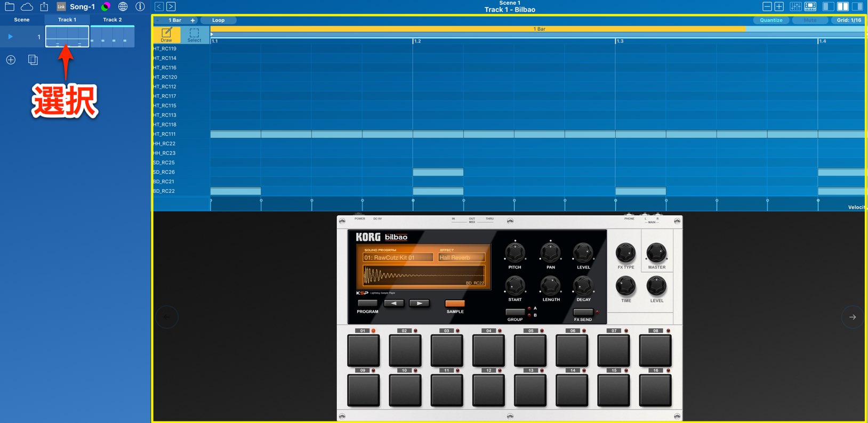
Task: Open the Grid: 1/16 setting
Action: (849, 20)
